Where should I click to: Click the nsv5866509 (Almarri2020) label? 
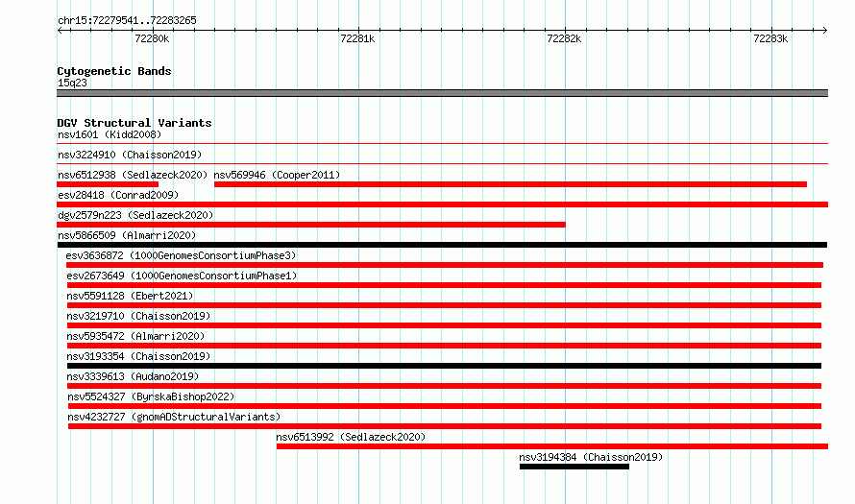coord(127,235)
